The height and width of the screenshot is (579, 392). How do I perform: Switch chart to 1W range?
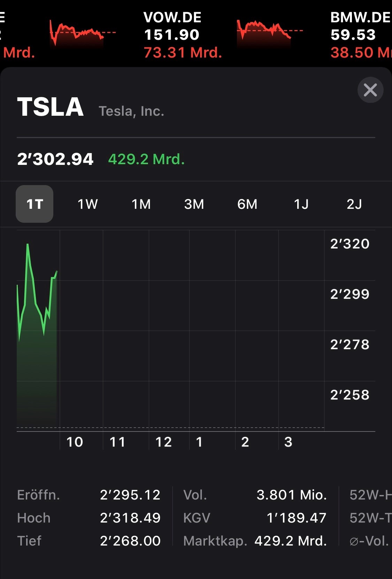87,204
